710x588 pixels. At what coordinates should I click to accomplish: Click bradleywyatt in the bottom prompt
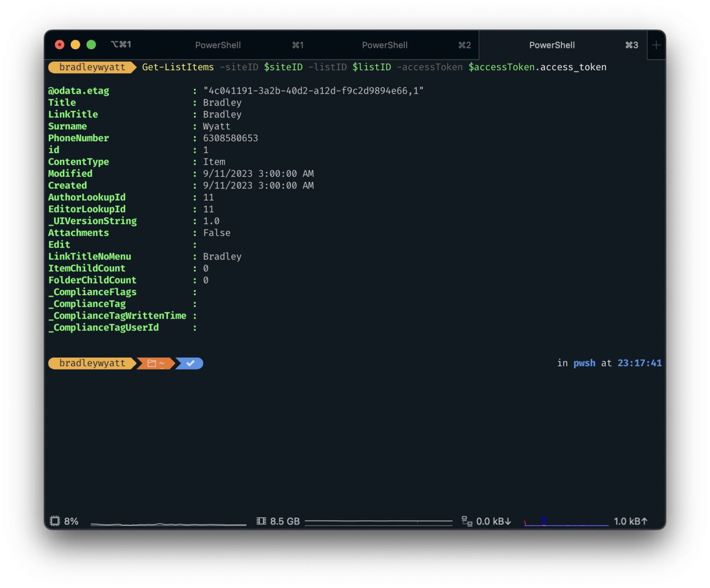(92, 364)
